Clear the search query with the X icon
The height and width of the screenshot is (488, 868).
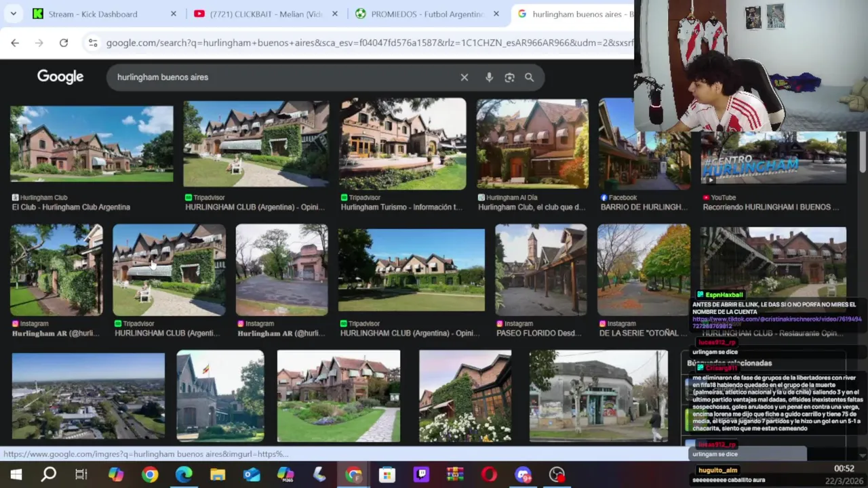(465, 77)
